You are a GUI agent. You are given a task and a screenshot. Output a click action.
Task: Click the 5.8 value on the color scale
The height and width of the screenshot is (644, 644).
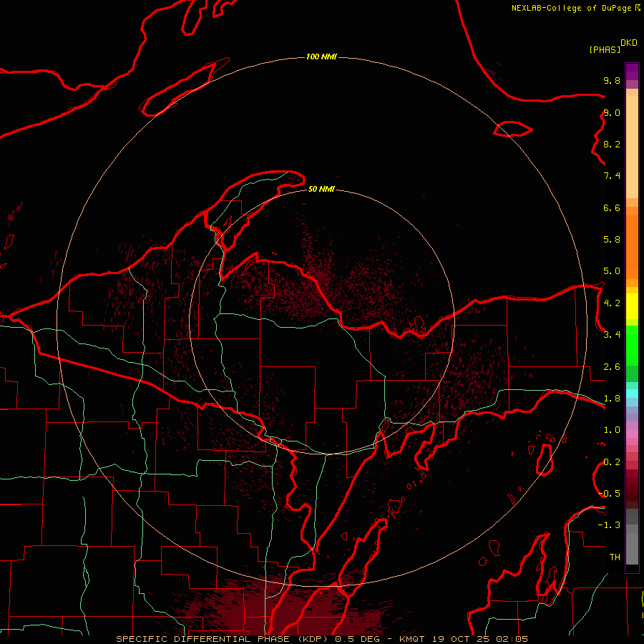click(x=612, y=239)
